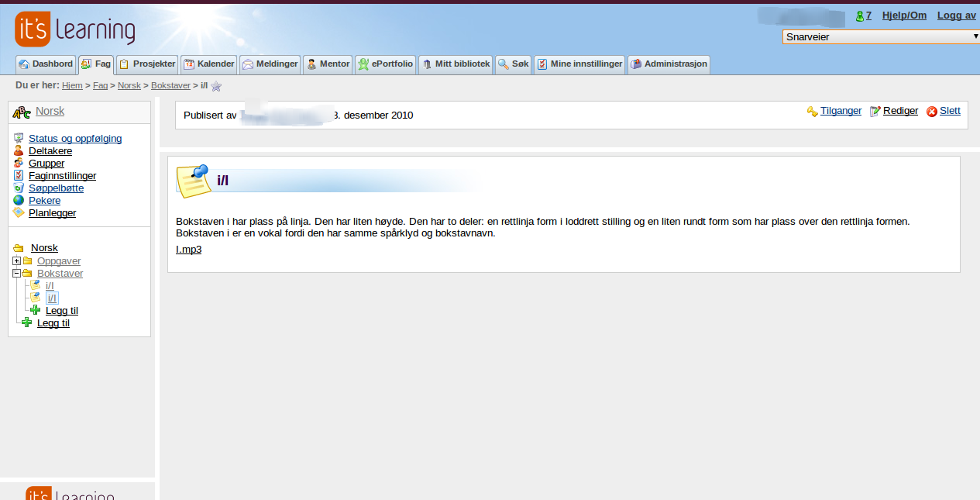Click the it's learning logo
Viewport: 980px width, 500px height.
75,29
